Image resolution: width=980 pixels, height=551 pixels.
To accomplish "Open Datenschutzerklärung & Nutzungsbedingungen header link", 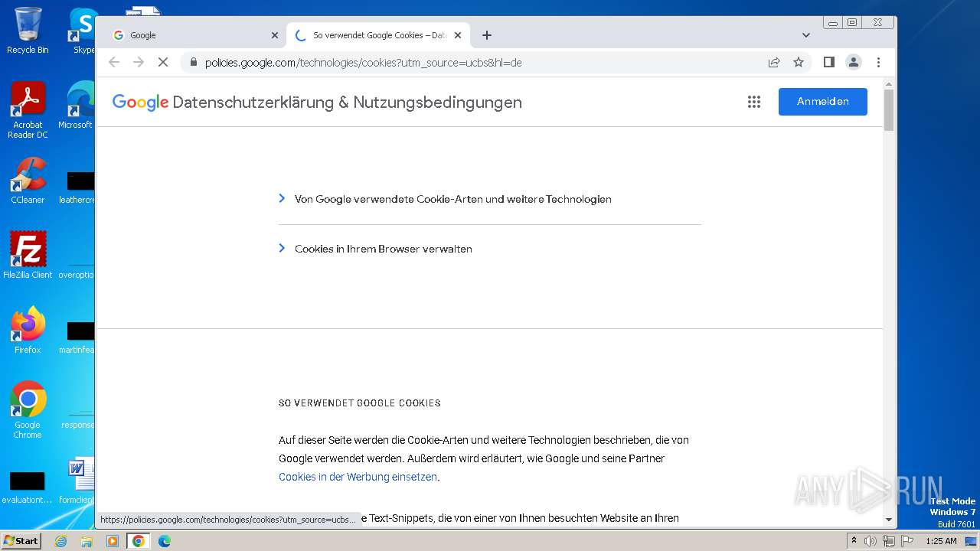I will click(x=348, y=103).
